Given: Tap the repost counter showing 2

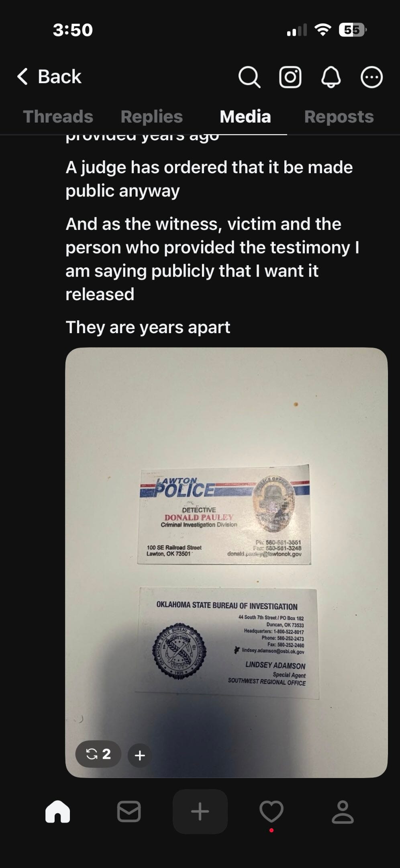Looking at the screenshot, I should [x=98, y=754].
